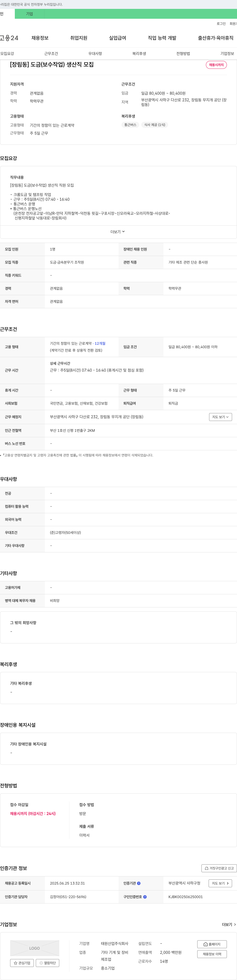Open the 기업 top tab
This screenshot has height=980, width=237.
coord(29,14)
